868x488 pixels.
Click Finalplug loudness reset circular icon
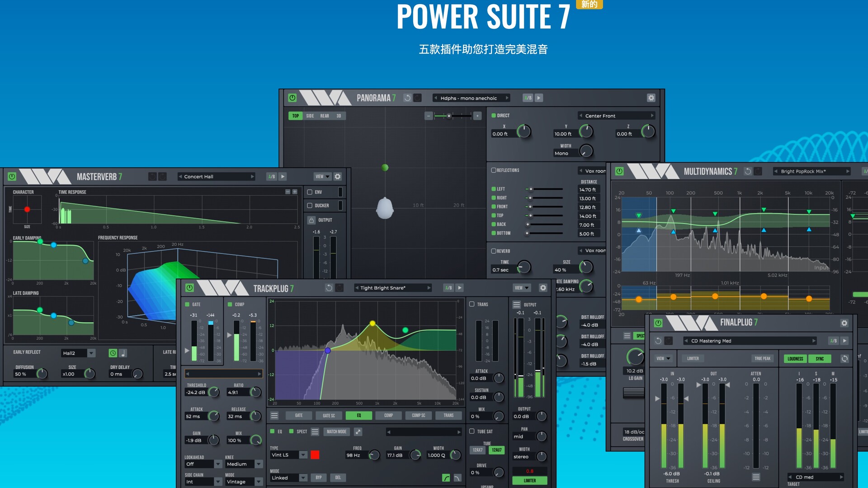(844, 358)
